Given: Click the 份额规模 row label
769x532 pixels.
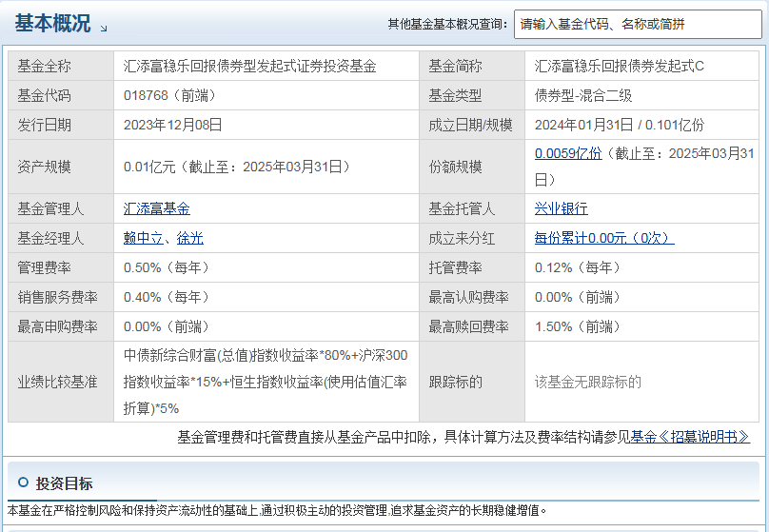Looking at the screenshot, I should (x=455, y=167).
